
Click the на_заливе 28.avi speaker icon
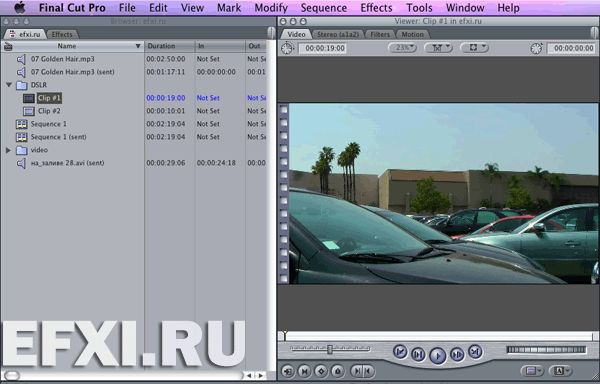pos(21,163)
